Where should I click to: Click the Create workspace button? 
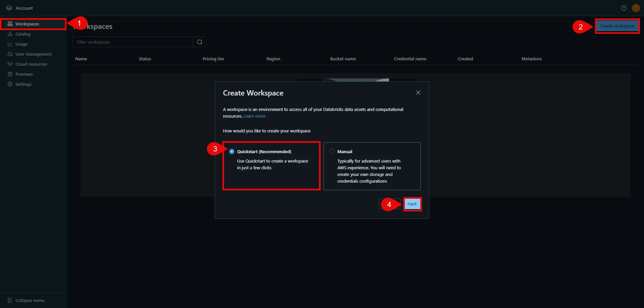pos(617,26)
